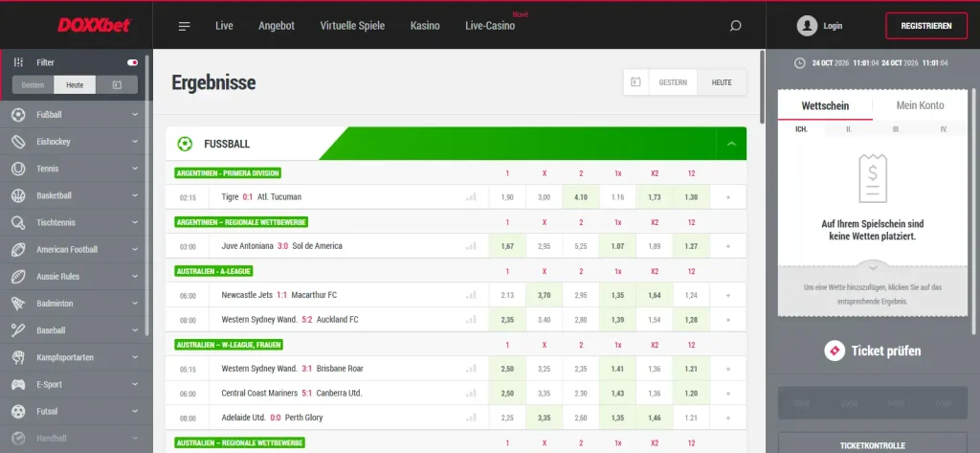This screenshot has width=980, height=453.
Task: Click GESTERN results button
Action: 673,82
